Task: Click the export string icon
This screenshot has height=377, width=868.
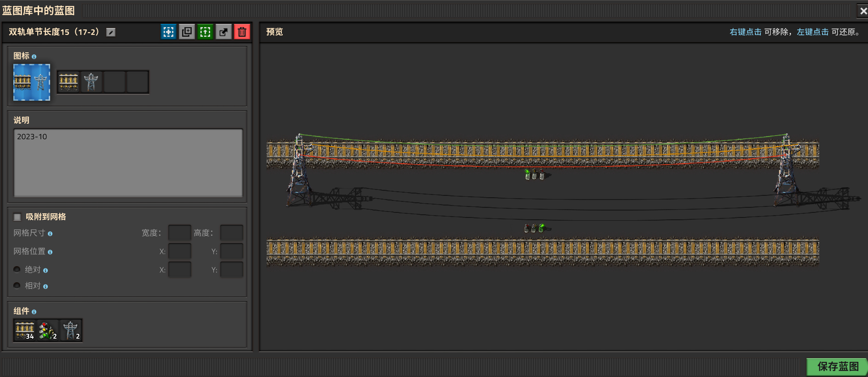Action: coord(224,32)
